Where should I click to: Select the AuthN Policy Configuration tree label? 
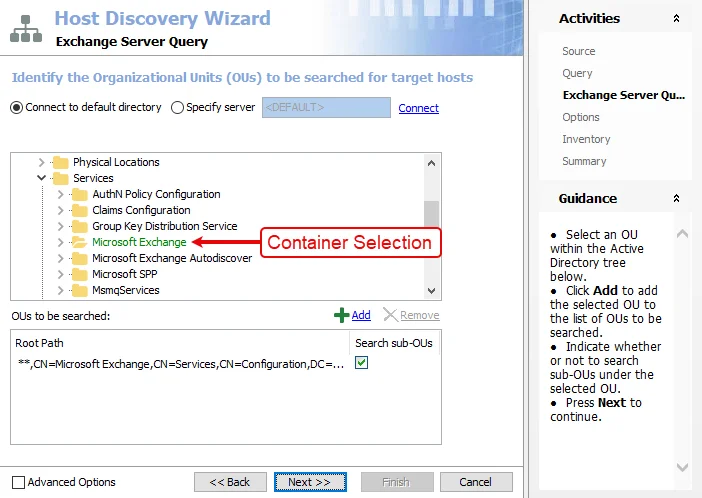(156, 194)
